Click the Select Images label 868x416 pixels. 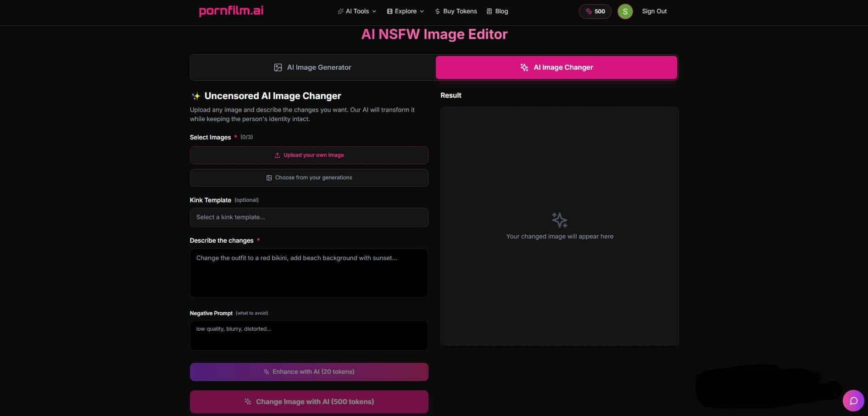pyautogui.click(x=210, y=137)
